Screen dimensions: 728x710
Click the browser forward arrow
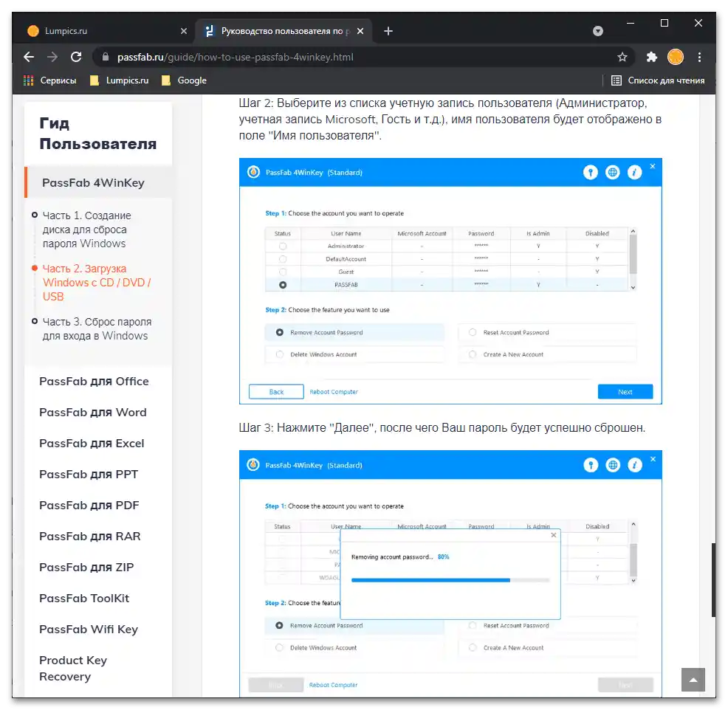(52, 57)
